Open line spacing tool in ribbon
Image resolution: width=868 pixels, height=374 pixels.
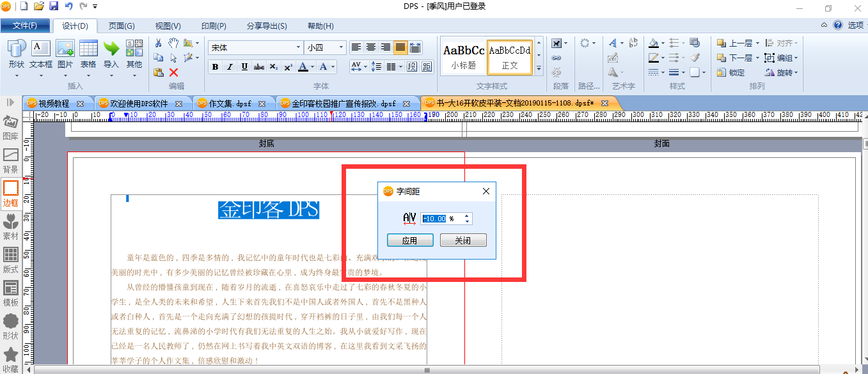click(x=376, y=66)
